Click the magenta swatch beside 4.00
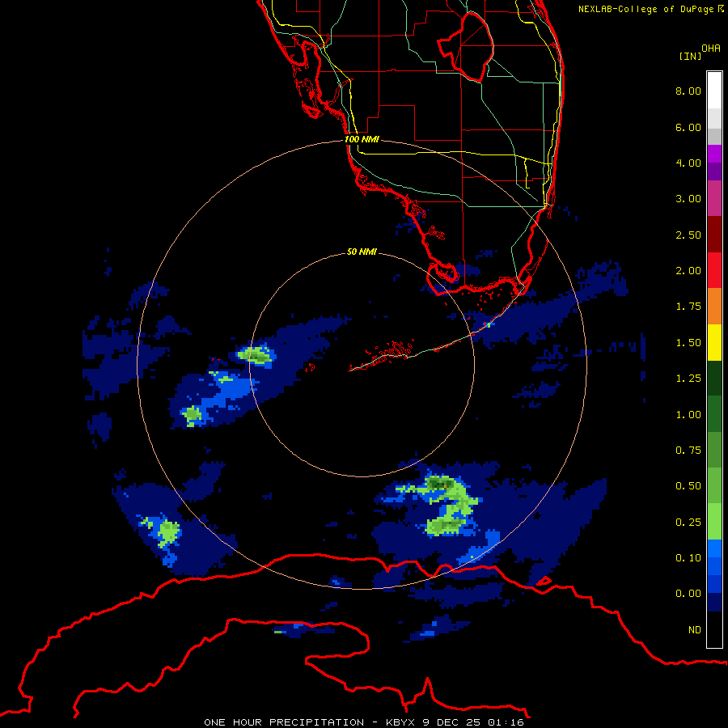Image resolution: width=728 pixels, height=728 pixels. click(714, 154)
